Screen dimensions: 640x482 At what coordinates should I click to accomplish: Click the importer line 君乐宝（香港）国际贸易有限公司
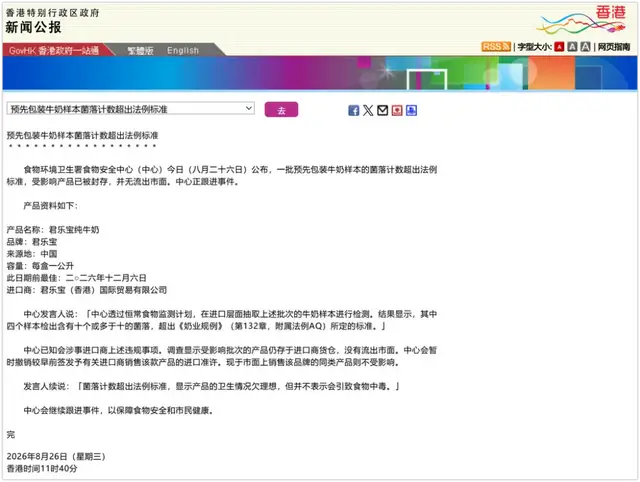pyautogui.click(x=87, y=290)
